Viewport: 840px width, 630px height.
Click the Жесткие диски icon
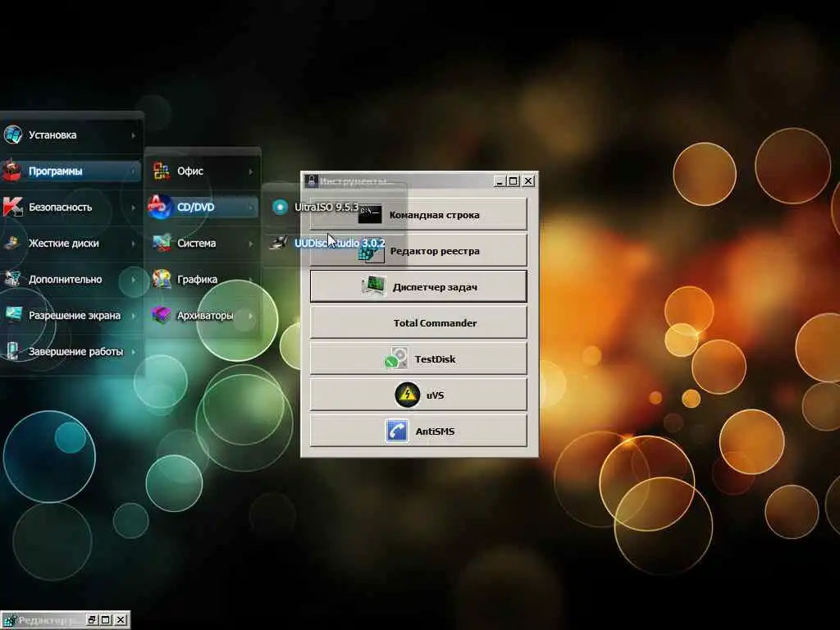pyautogui.click(x=11, y=243)
